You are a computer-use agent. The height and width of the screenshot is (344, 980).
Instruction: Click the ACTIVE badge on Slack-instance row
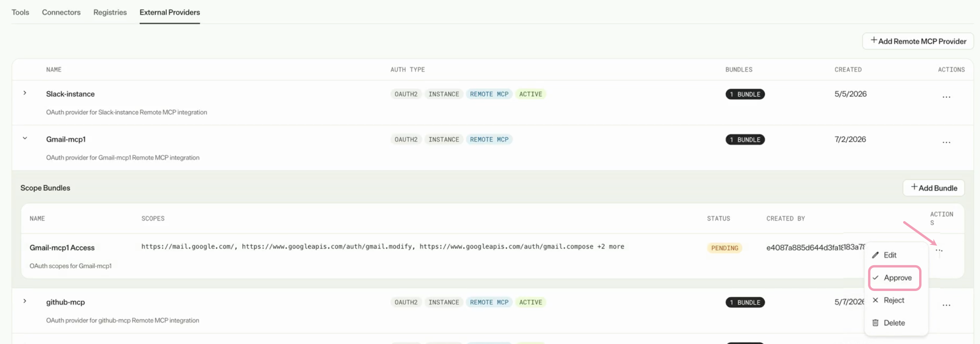[531, 94]
